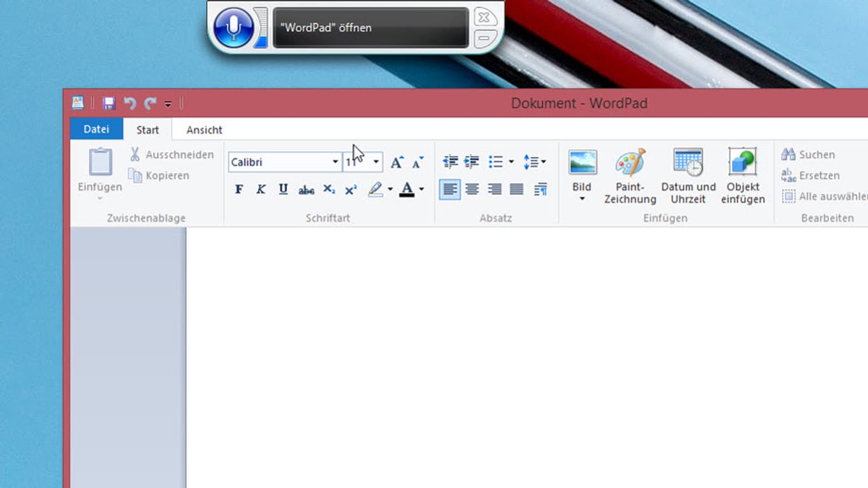Insert a Paint-Zeichnung drawing
This screenshot has width=868, height=488.
point(630,176)
